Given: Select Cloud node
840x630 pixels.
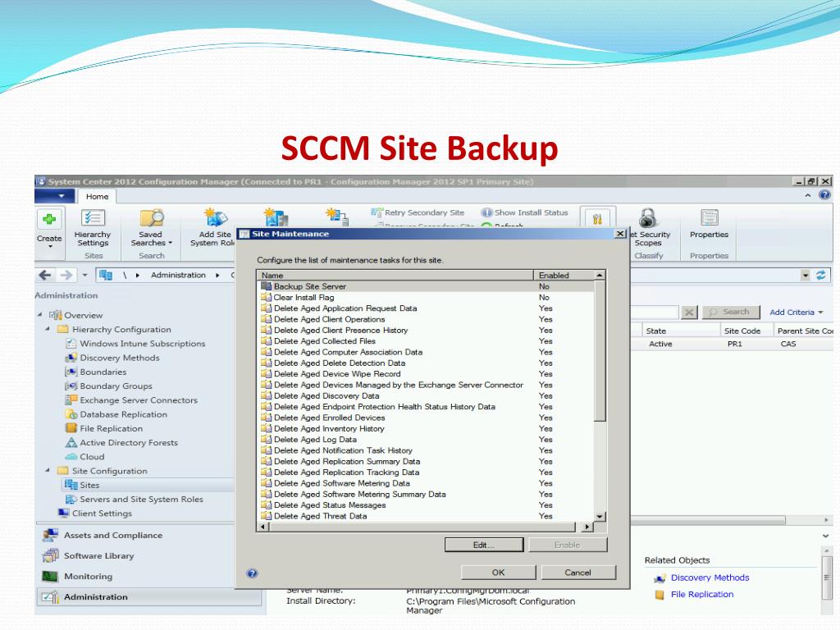Looking at the screenshot, I should click(x=92, y=457).
